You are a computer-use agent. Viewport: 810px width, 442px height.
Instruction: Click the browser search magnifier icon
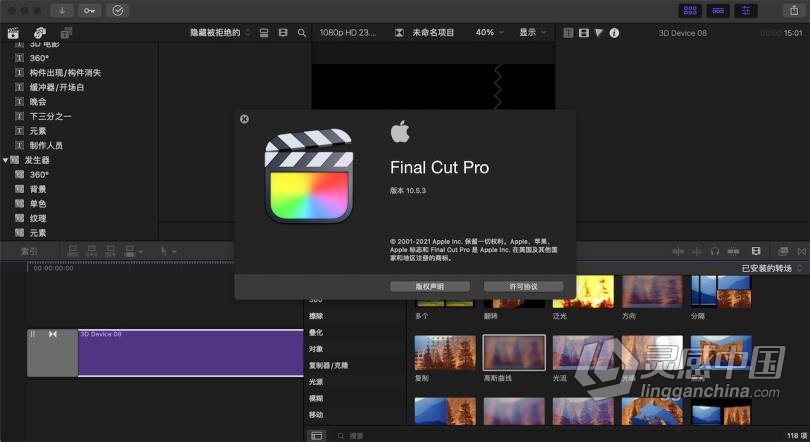(302, 33)
